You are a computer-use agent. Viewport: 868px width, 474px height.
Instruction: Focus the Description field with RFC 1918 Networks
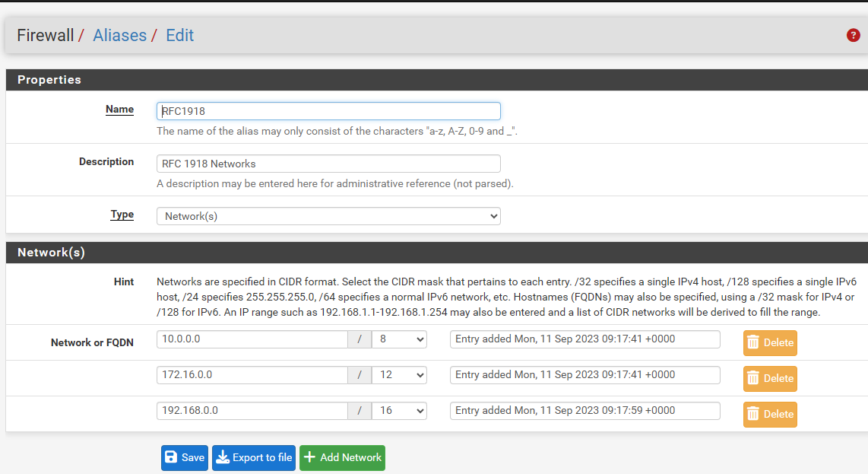[328, 164]
